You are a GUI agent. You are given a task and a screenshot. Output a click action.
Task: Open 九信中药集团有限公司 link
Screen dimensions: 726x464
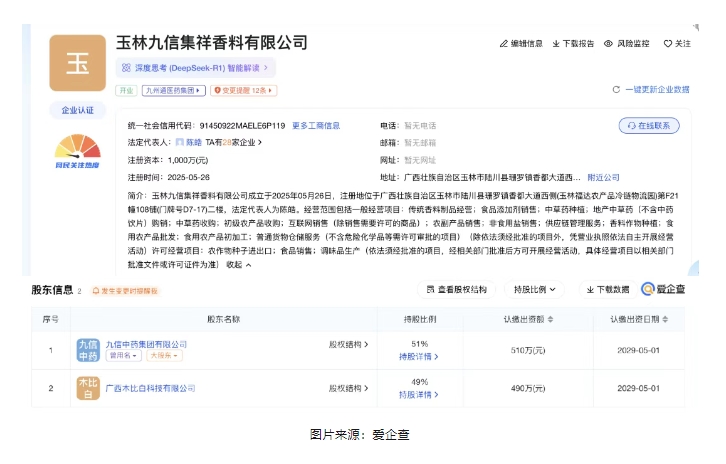click(146, 345)
